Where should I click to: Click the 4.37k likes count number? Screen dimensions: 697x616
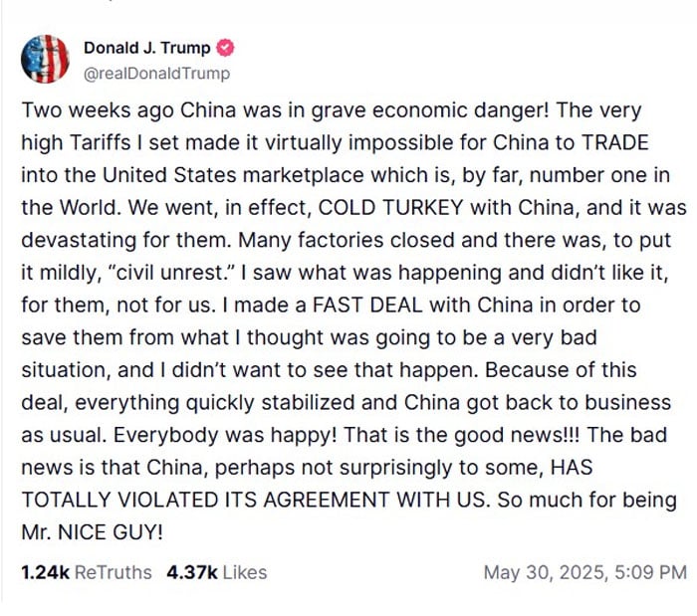[192, 572]
